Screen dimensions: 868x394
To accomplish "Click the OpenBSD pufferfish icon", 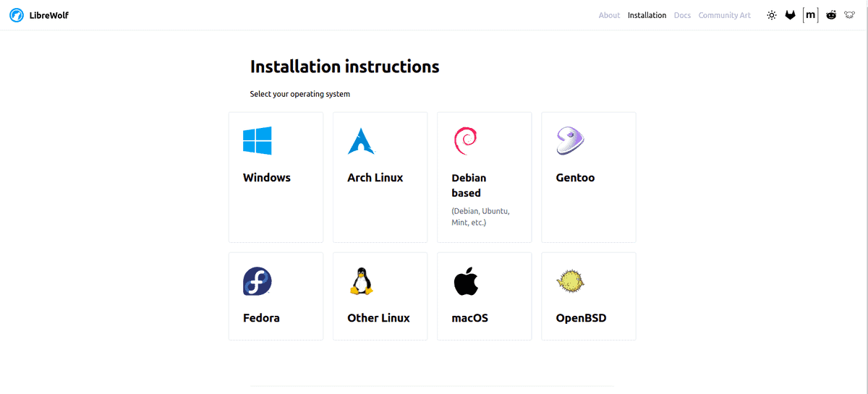I will pos(570,281).
